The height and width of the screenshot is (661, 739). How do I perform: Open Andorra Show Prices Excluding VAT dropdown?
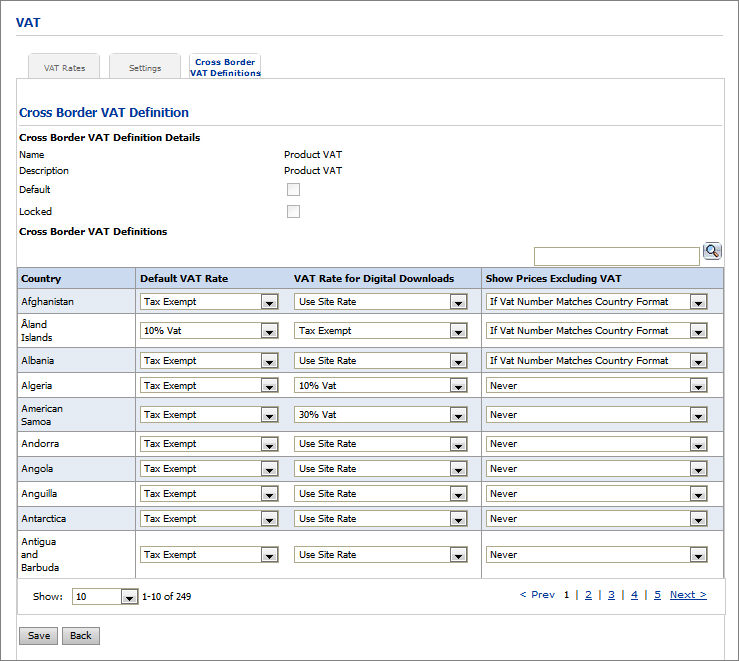[x=596, y=444]
